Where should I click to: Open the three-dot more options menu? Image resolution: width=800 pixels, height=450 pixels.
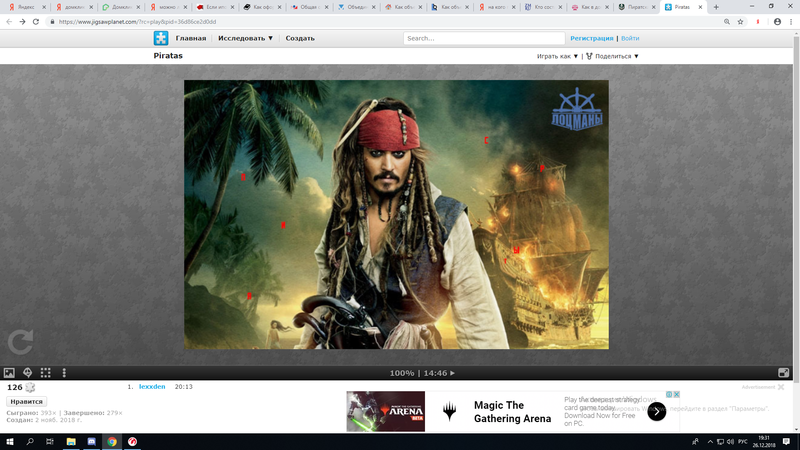coord(64,373)
